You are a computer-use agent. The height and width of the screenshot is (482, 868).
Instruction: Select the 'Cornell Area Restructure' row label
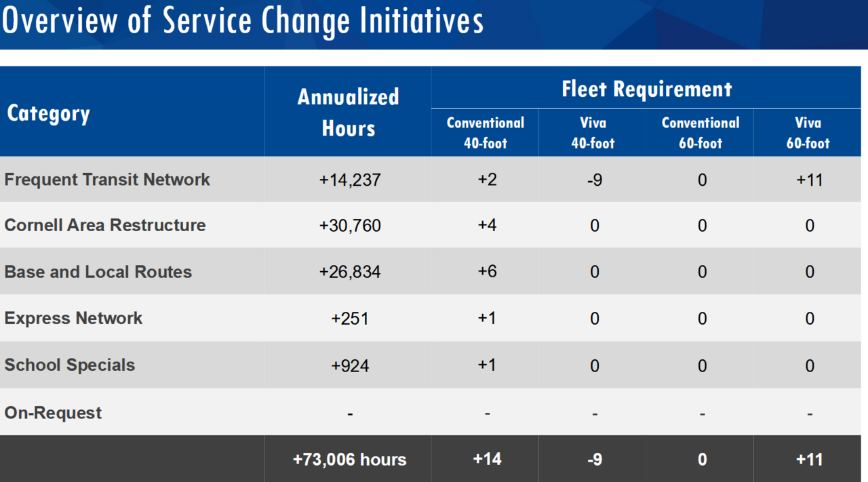click(x=105, y=225)
